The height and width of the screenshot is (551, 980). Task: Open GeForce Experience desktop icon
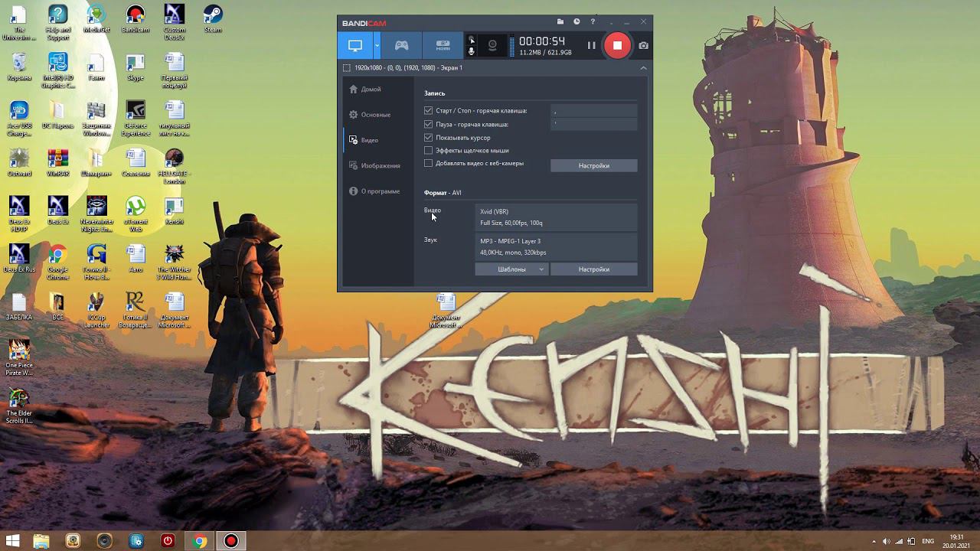pyautogui.click(x=136, y=119)
